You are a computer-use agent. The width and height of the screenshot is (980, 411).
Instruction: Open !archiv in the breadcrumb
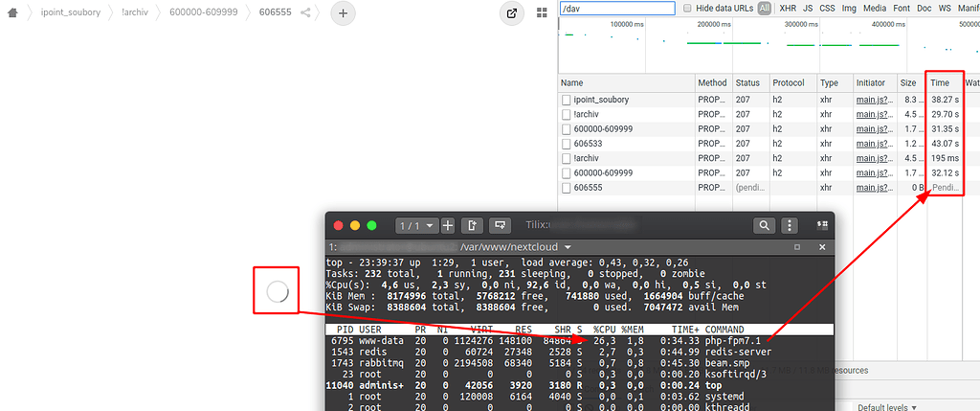tap(136, 11)
